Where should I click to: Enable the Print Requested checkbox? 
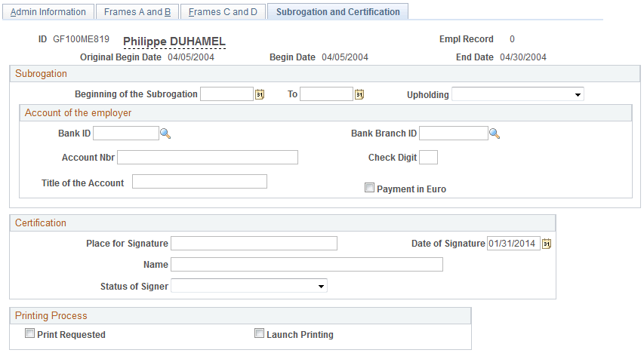(29, 333)
